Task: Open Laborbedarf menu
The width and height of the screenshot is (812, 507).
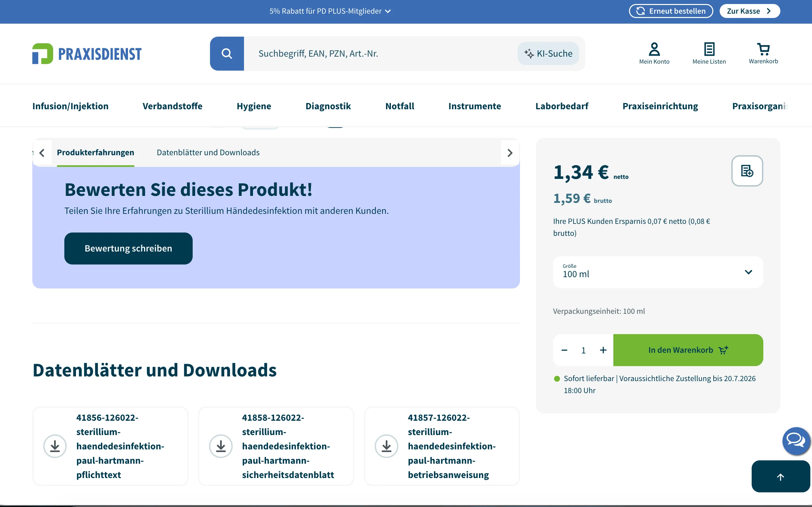Action: pos(562,106)
